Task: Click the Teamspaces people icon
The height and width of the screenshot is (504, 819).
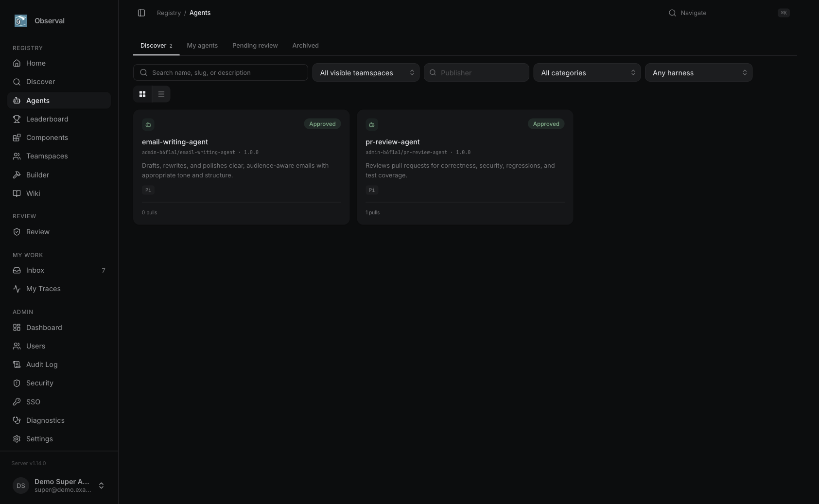Action: tap(17, 156)
